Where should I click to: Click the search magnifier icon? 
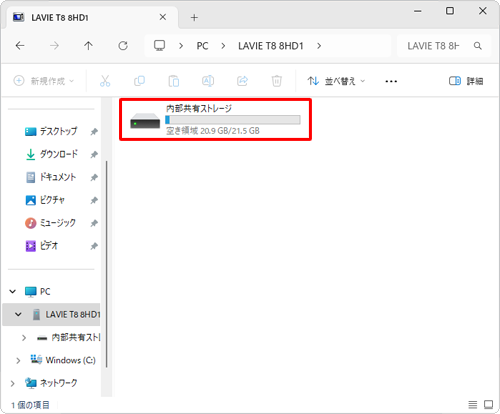[477, 46]
